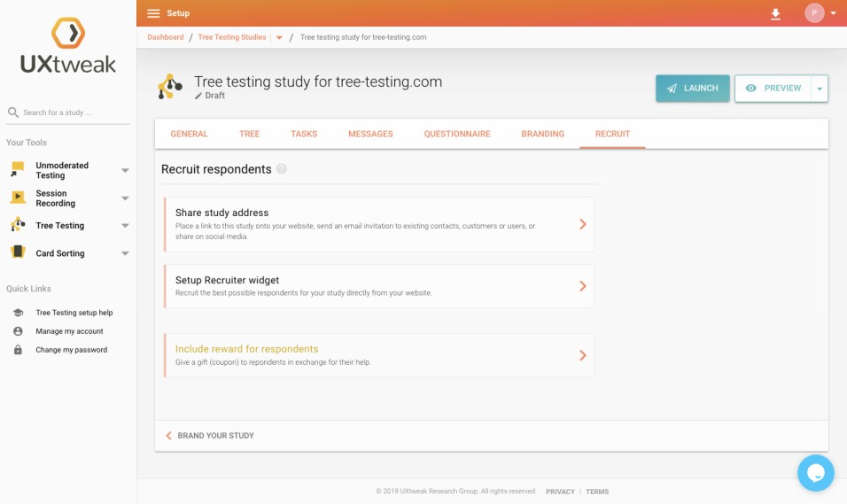The height and width of the screenshot is (504, 847).
Task: Click the padlock password icon
Action: click(18, 350)
